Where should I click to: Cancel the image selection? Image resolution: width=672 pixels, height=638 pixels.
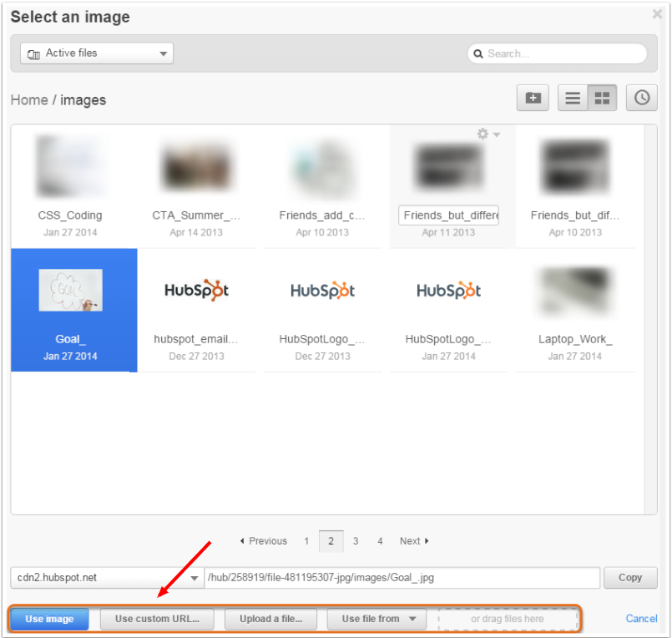coord(641,618)
